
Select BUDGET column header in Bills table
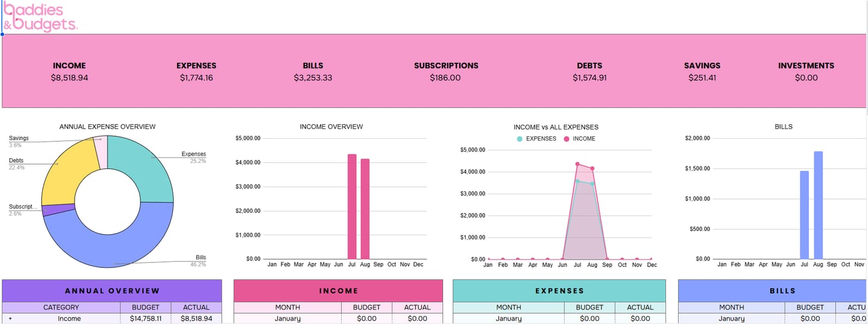[810, 308]
